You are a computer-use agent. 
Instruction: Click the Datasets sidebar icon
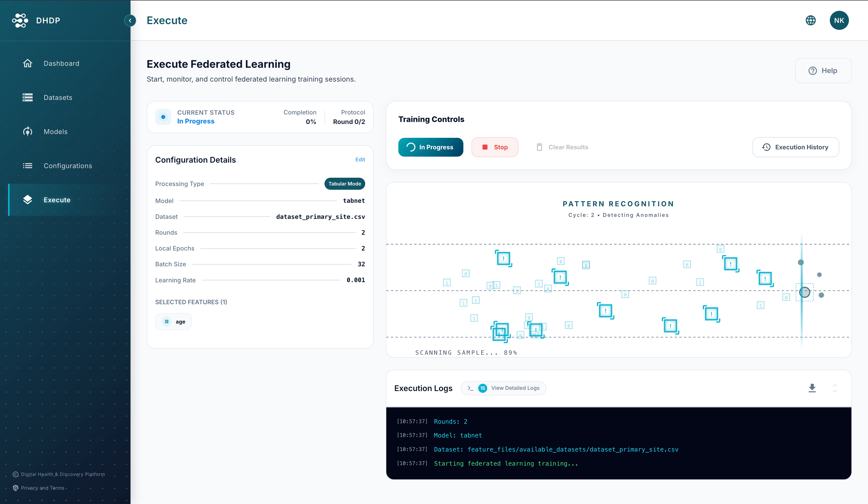click(x=28, y=97)
